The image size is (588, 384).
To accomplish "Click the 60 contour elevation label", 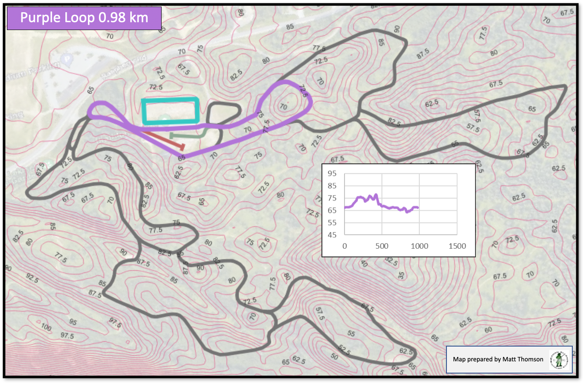I will pyautogui.click(x=488, y=330).
